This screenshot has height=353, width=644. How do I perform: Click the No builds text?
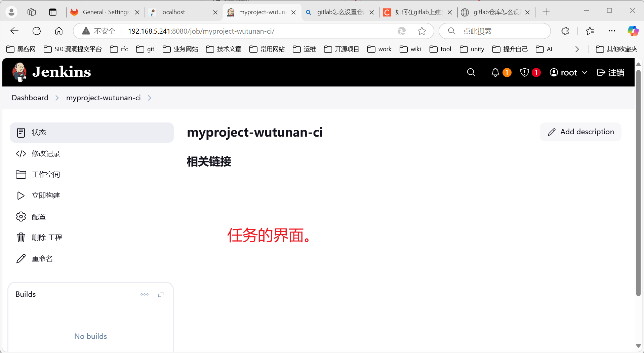coord(90,336)
